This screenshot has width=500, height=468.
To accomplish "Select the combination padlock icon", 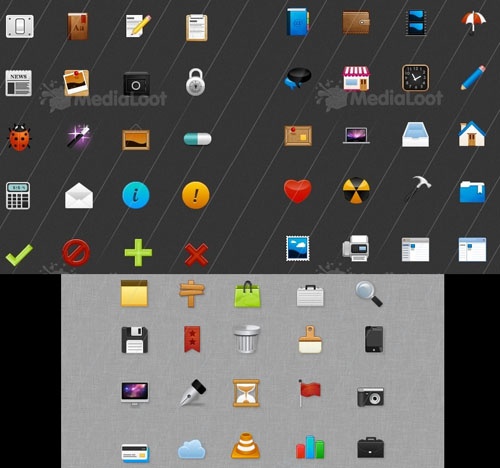I will click(196, 82).
